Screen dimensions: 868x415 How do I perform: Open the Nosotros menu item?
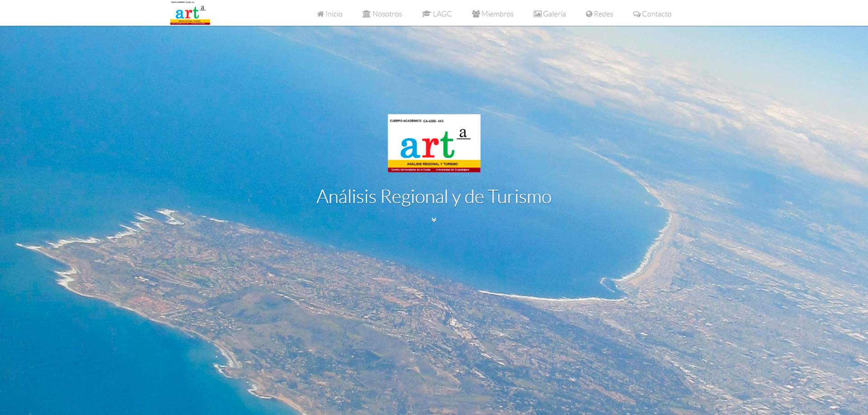tap(387, 14)
